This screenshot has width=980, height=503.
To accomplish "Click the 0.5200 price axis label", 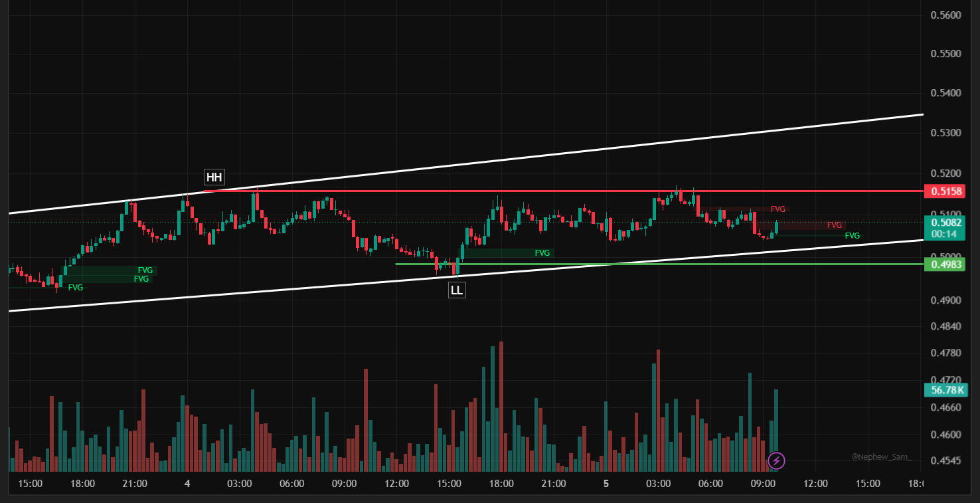I will tap(946, 173).
